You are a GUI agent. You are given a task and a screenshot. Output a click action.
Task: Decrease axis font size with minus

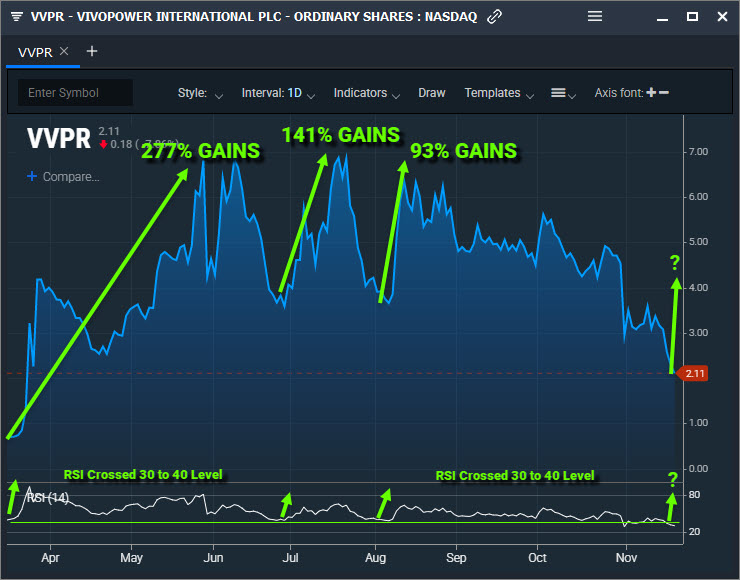pos(664,93)
